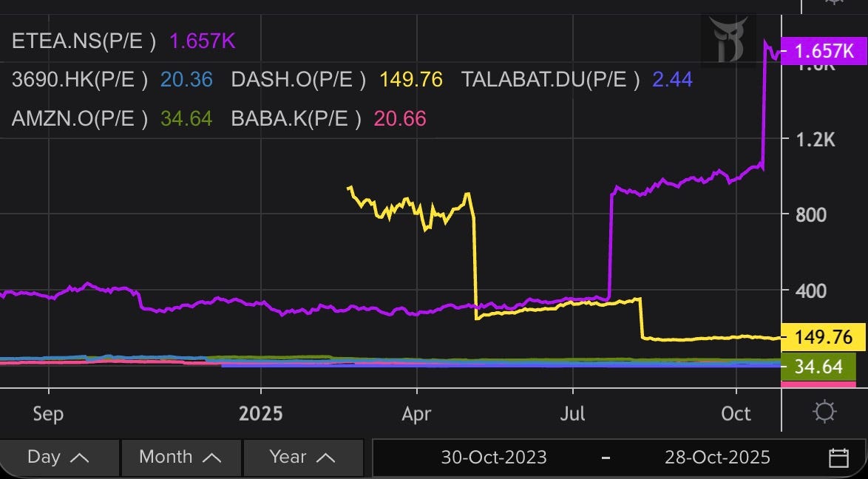Click the green 34.64 price axis tag
Viewport: 868px width, 479px height.
pyautogui.click(x=818, y=367)
